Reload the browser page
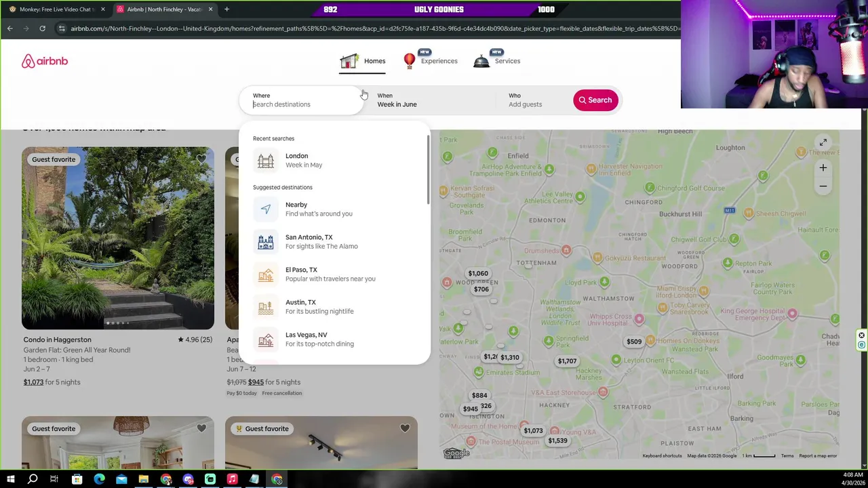This screenshot has width=868, height=488. pyautogui.click(x=42, y=28)
